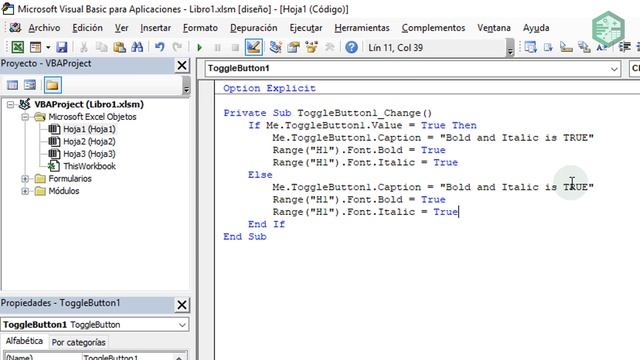This screenshot has height=360, width=640.
Task: Undo the last edit
Action: (160, 47)
